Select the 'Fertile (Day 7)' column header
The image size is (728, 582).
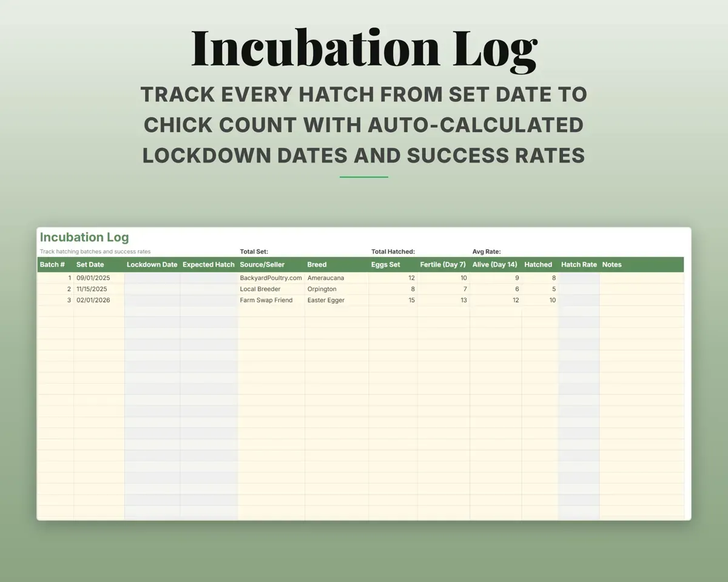point(443,264)
